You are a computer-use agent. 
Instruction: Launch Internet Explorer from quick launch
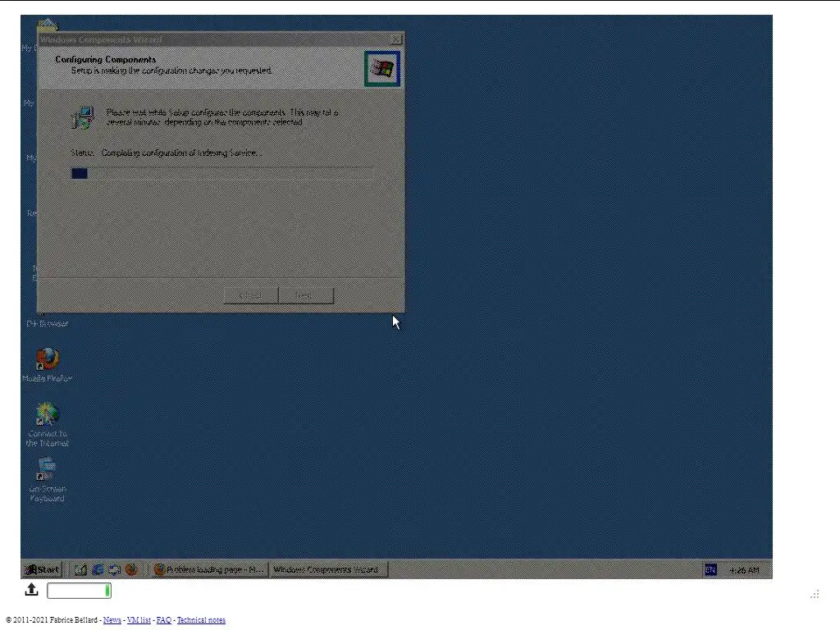[98, 569]
